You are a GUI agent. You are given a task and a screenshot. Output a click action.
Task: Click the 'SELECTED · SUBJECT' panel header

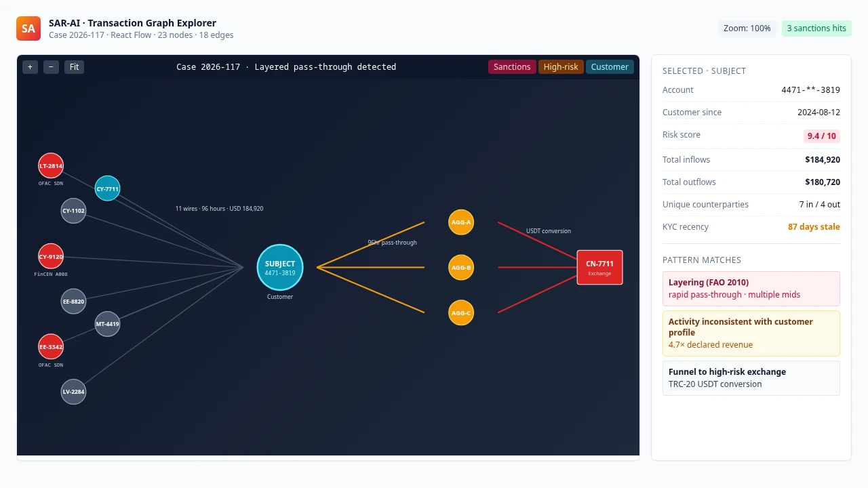coord(704,71)
